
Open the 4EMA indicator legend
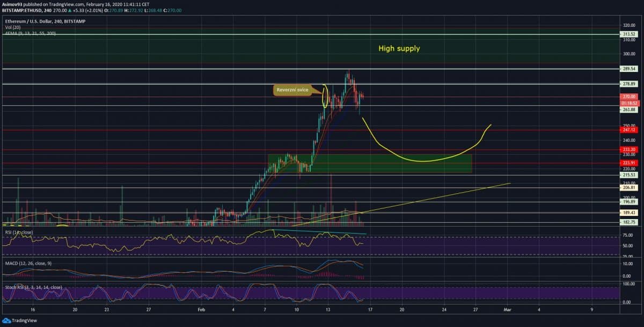click(x=29, y=33)
